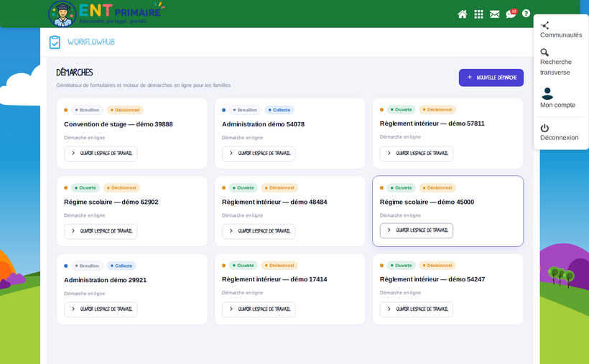Click Ouverte badge on Règlement intérieur 57811
The width and height of the screenshot is (589, 364).
click(402, 110)
